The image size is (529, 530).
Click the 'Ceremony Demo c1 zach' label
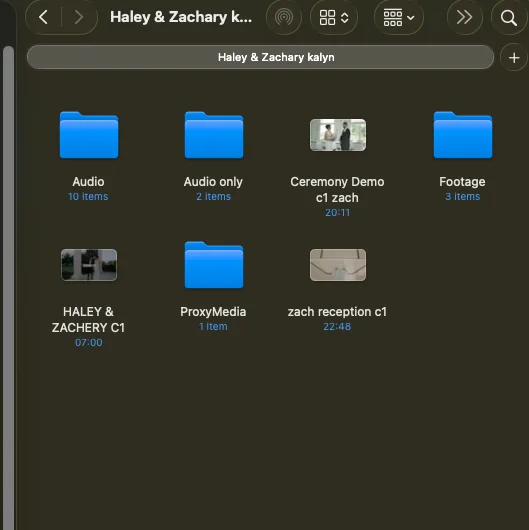tap(337, 190)
